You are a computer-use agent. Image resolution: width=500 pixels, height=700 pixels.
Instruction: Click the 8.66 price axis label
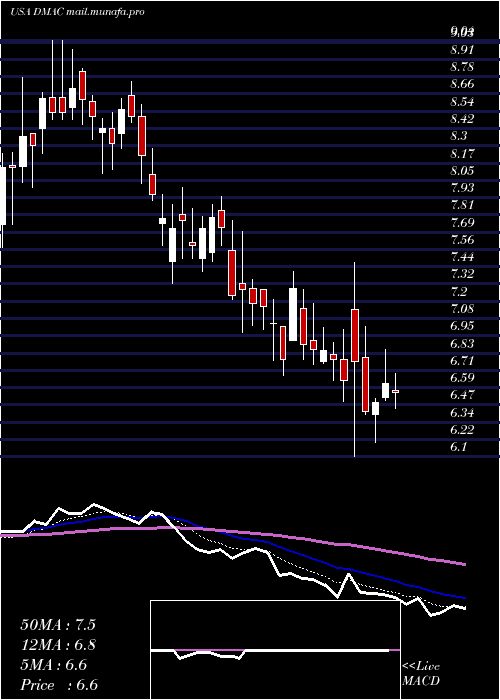tap(462, 84)
